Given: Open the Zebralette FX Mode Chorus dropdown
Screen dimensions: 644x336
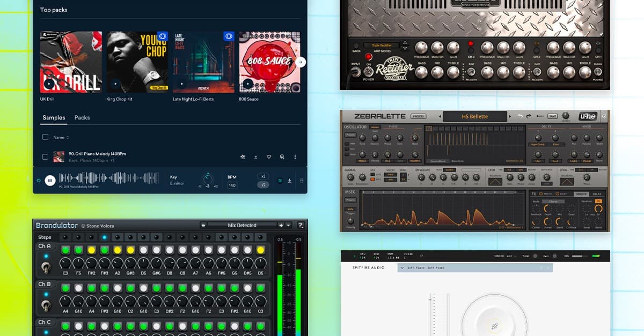Looking at the screenshot, I should (553, 201).
